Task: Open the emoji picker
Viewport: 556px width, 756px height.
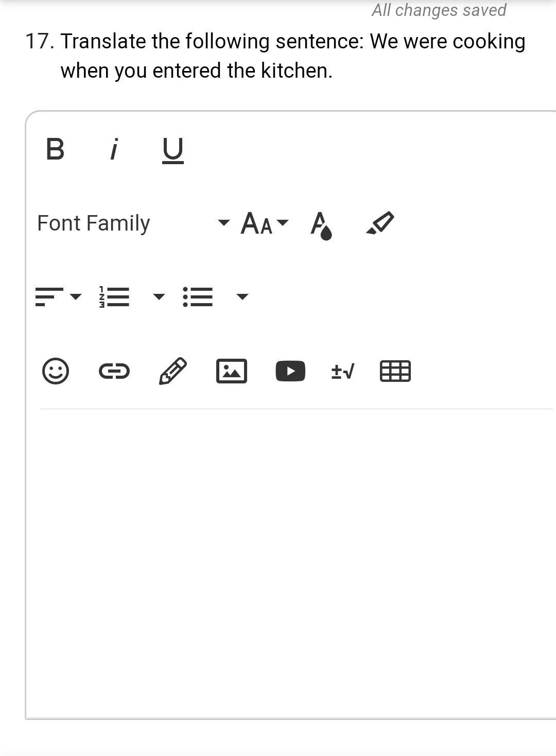Action: (x=56, y=371)
